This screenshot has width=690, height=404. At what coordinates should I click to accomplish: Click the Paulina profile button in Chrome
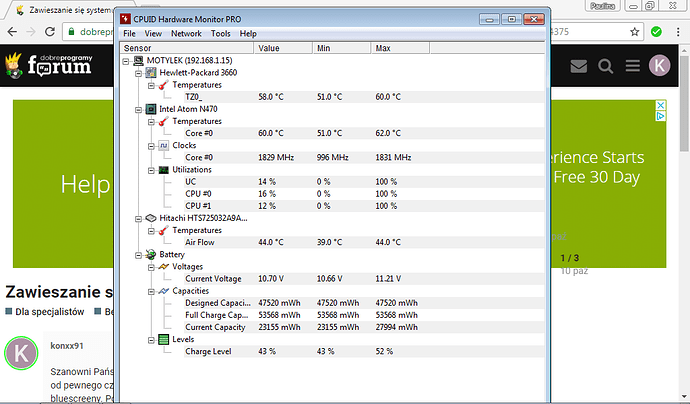602,6
